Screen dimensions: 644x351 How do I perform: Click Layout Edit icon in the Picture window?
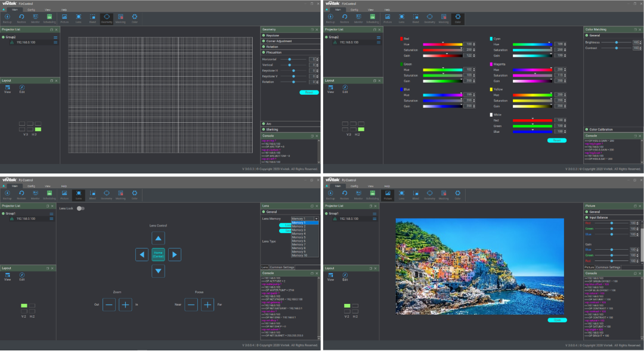[x=345, y=275]
